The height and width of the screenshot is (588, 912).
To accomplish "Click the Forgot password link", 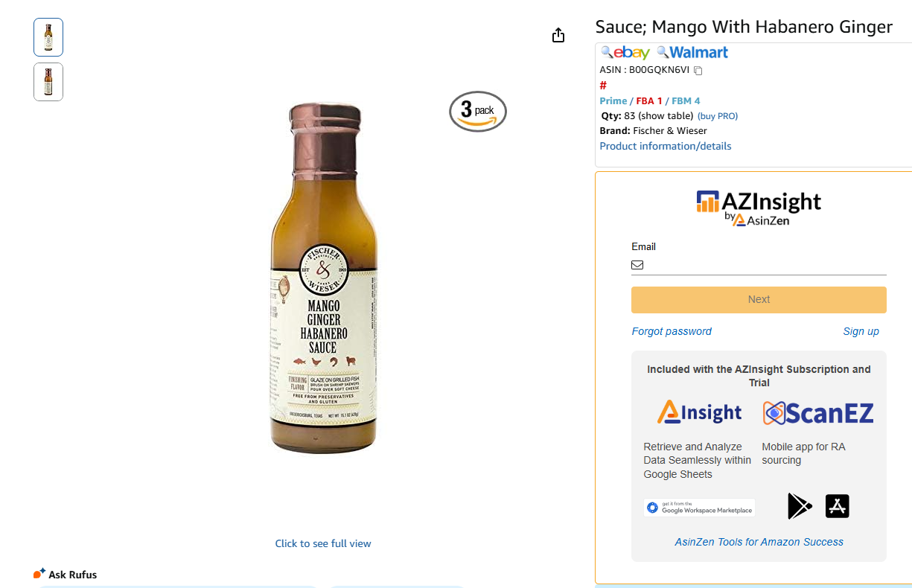I will pos(672,331).
